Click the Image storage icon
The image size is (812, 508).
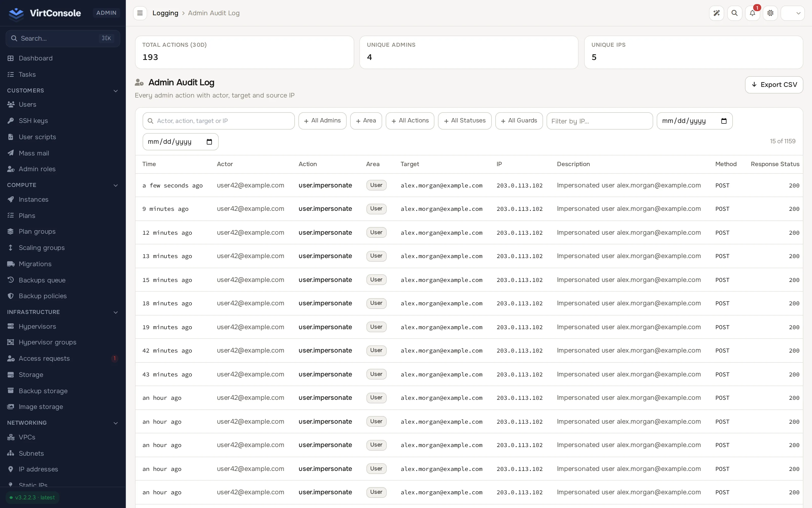pyautogui.click(x=11, y=407)
